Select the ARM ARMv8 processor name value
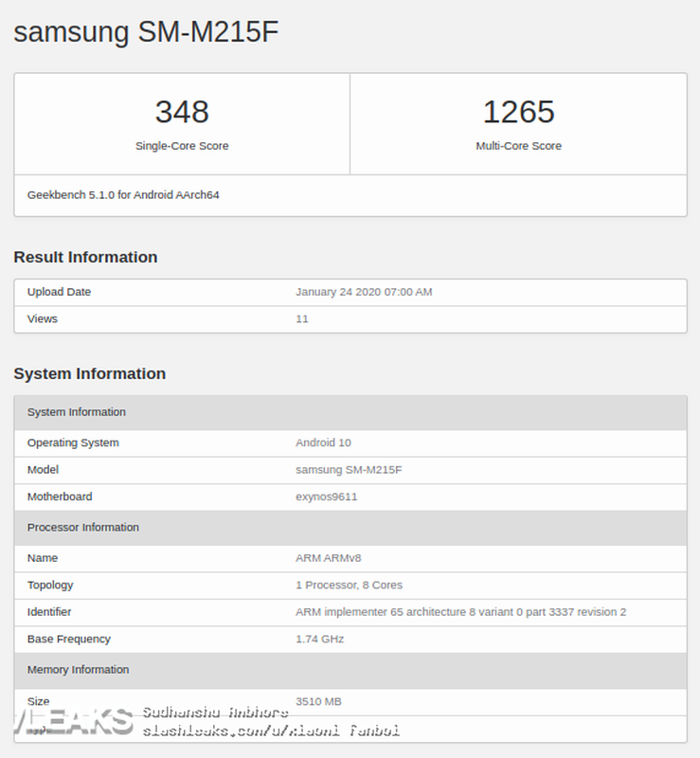The width and height of the screenshot is (700, 758). (328, 558)
